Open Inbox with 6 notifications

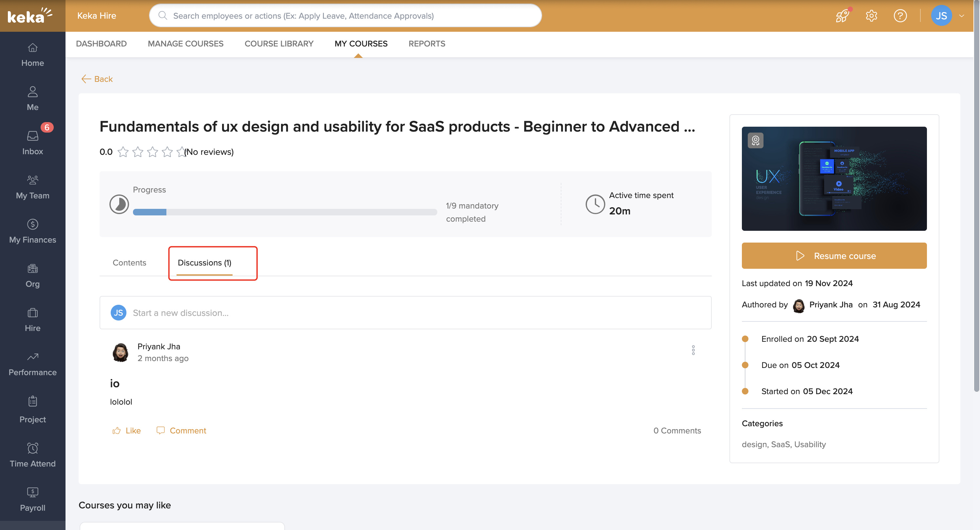pos(32,143)
